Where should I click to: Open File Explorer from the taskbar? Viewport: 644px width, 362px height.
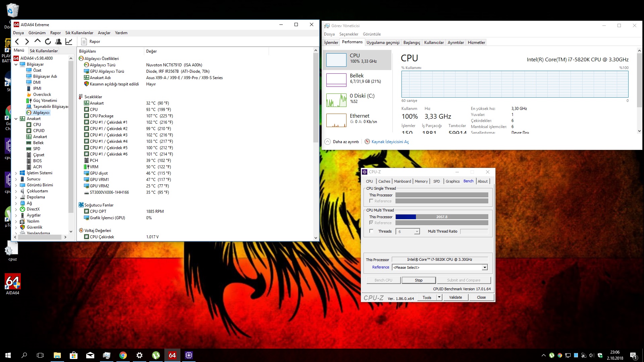[x=57, y=355]
